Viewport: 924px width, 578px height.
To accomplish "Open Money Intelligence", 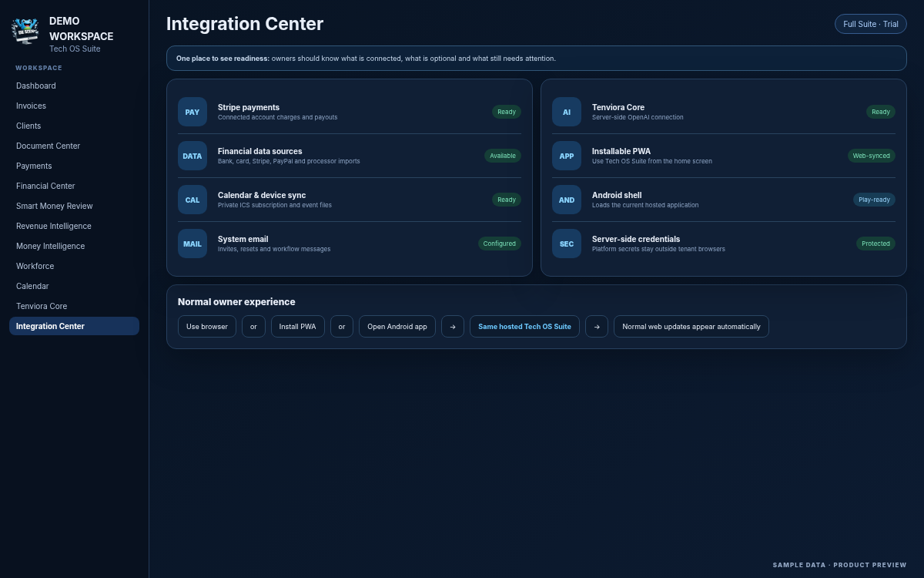I will tap(74, 246).
